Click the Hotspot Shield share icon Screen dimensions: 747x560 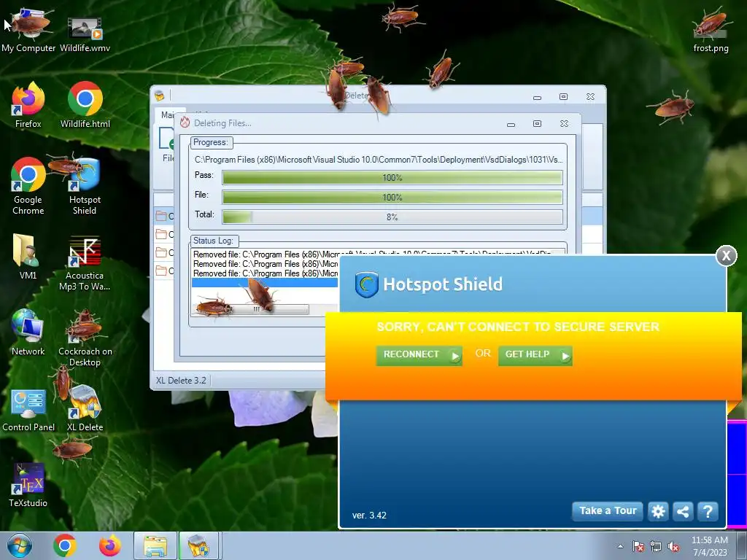click(683, 511)
